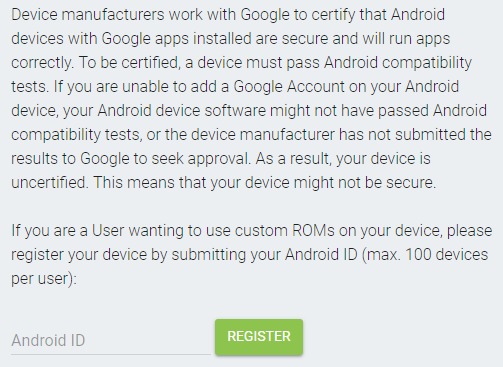Click the green REGISTER button
Screen dimensions: 503x367
(259, 337)
